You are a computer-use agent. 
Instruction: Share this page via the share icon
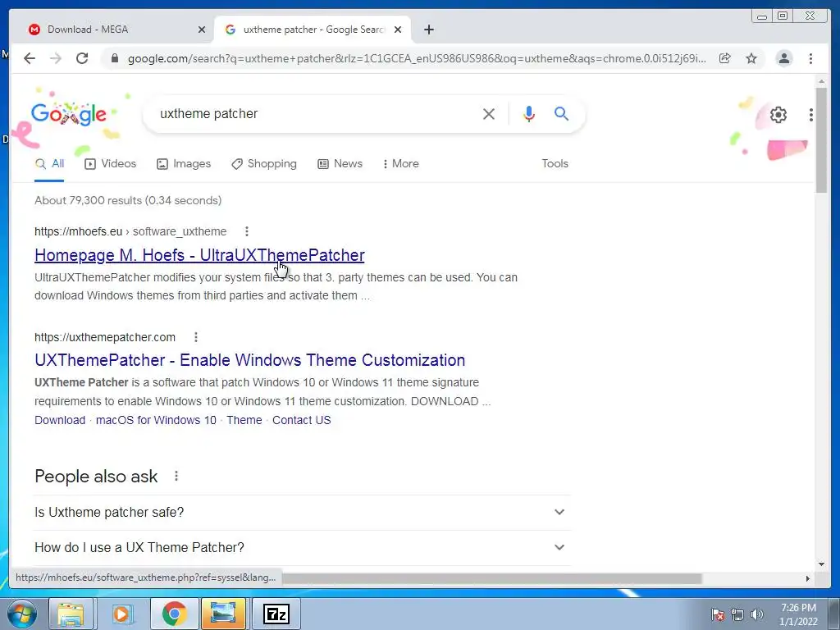pos(725,58)
